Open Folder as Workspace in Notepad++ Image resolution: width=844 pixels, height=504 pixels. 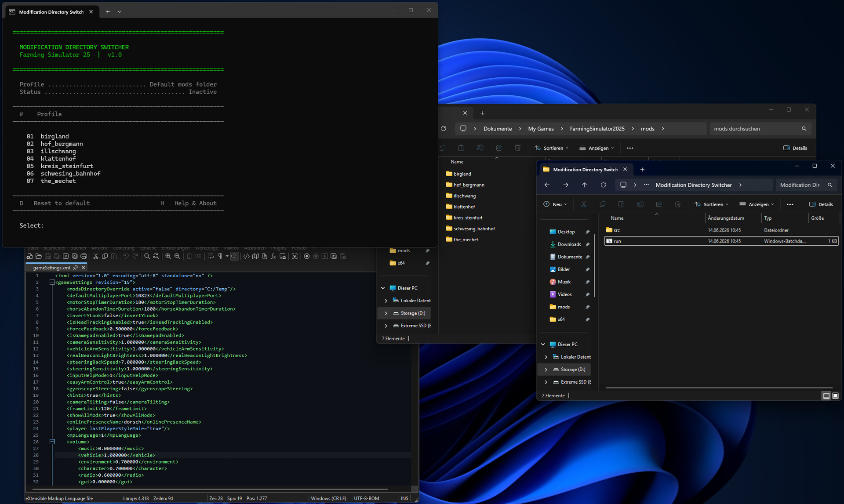[283, 256]
